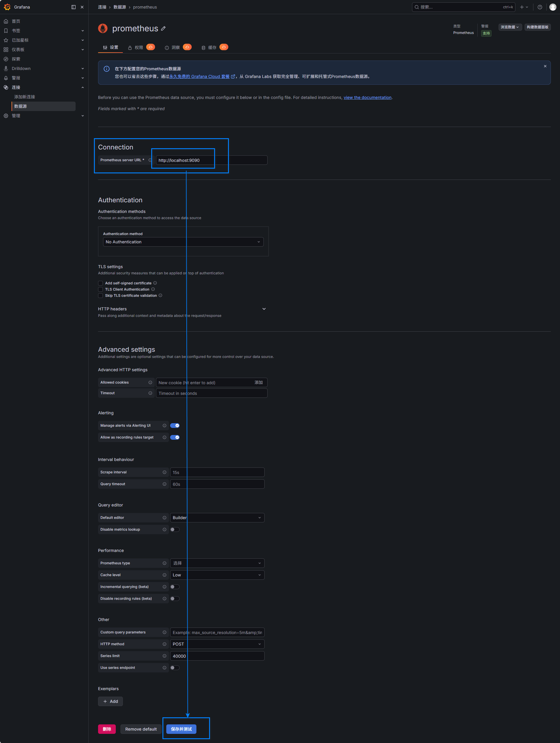Open the help question mark icon
Screen dimensions: 560x743
click(x=540, y=7)
